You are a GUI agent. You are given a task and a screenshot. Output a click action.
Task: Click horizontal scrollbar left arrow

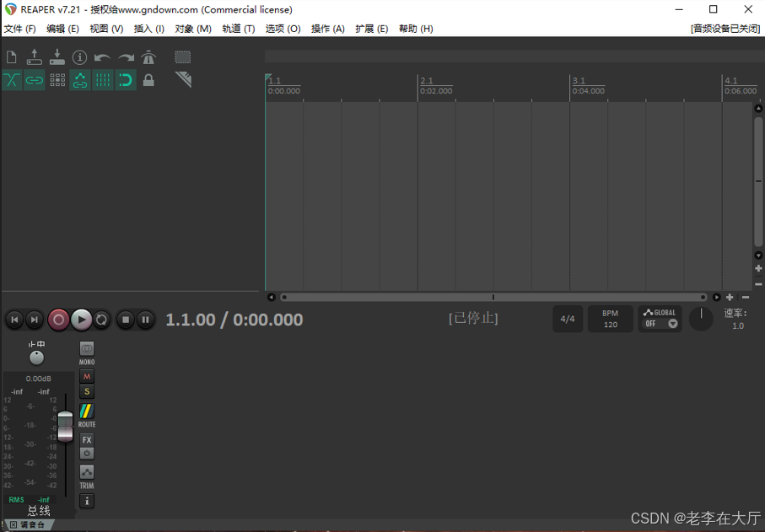tap(272, 297)
